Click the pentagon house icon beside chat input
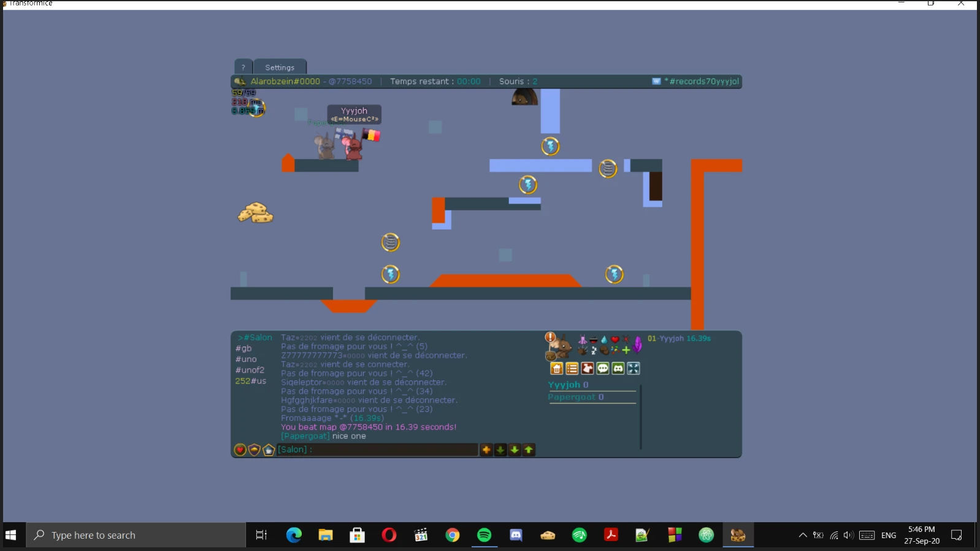The image size is (980, 551). point(269,450)
